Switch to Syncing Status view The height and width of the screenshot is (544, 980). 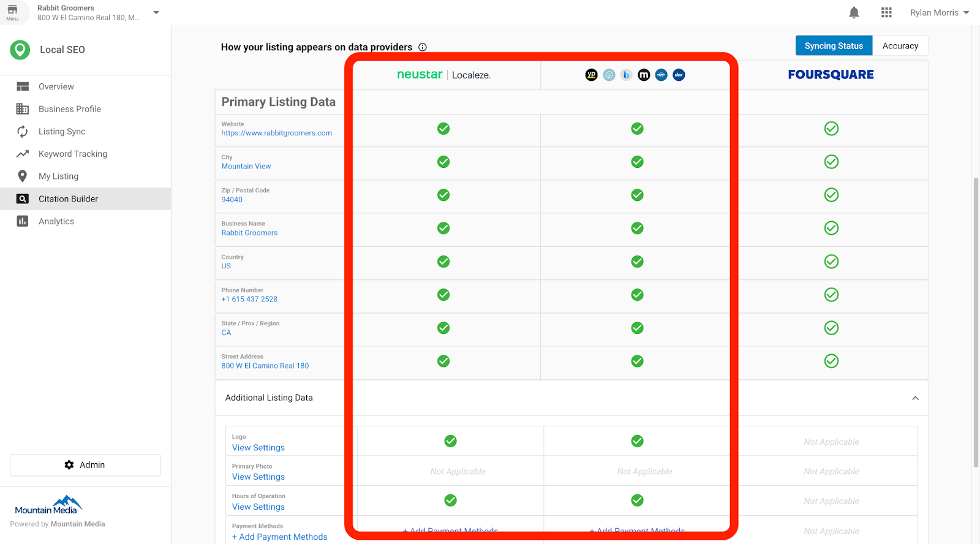pos(834,46)
